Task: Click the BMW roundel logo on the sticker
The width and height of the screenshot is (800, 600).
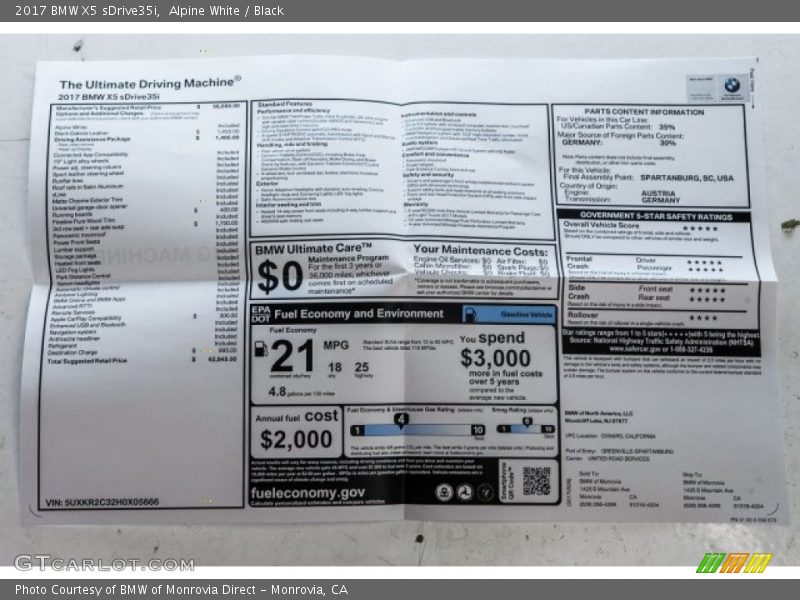Action: [732, 84]
